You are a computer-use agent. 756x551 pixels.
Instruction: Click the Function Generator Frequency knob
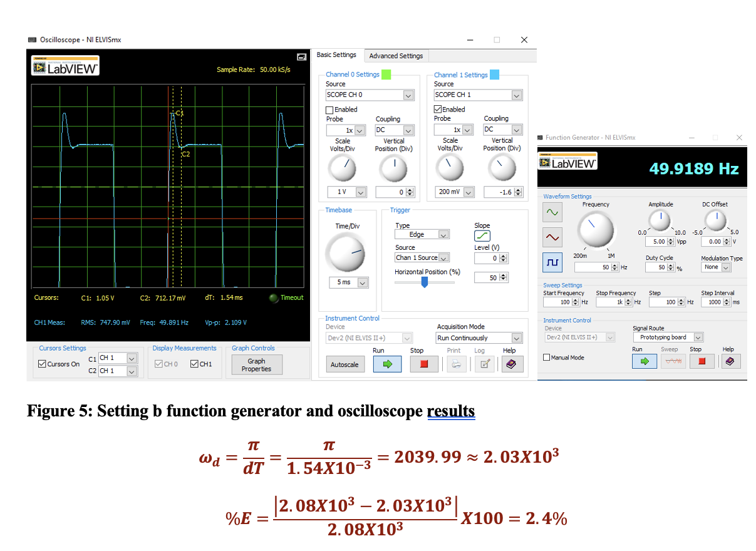click(596, 229)
